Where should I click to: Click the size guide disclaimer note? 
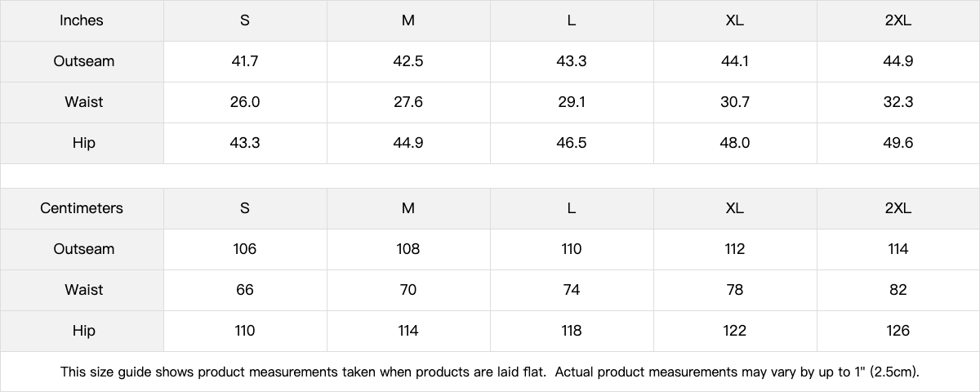(490, 372)
